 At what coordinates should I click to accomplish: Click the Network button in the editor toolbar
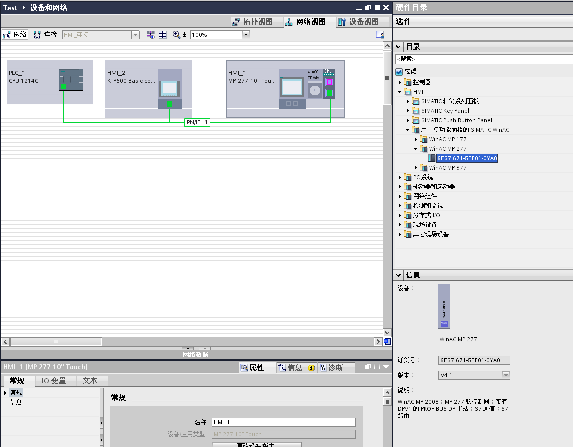tap(15, 35)
